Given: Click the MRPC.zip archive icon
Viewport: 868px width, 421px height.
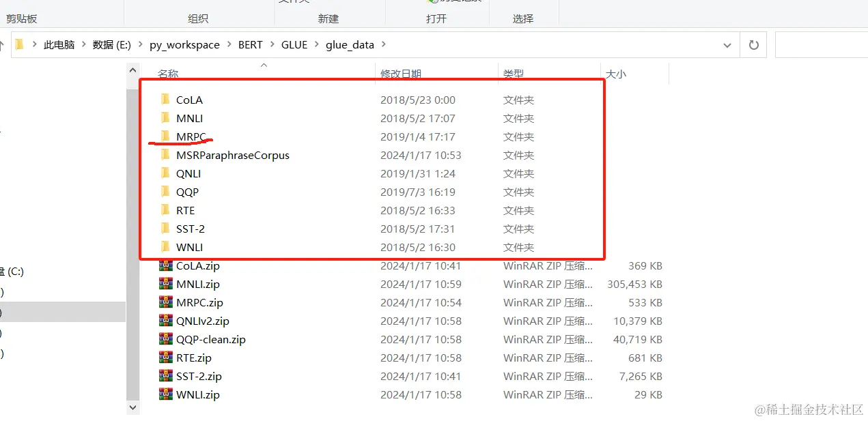Looking at the screenshot, I should [165, 302].
